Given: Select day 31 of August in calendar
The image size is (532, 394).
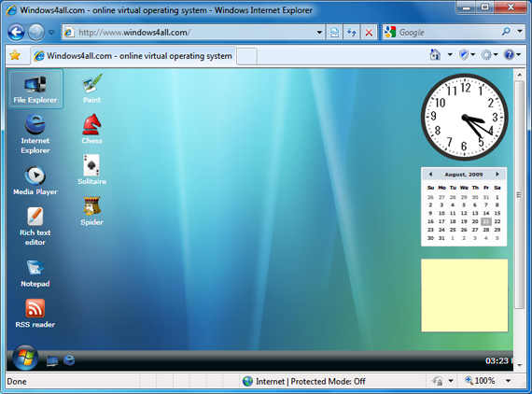Looking at the screenshot, I should [x=441, y=238].
